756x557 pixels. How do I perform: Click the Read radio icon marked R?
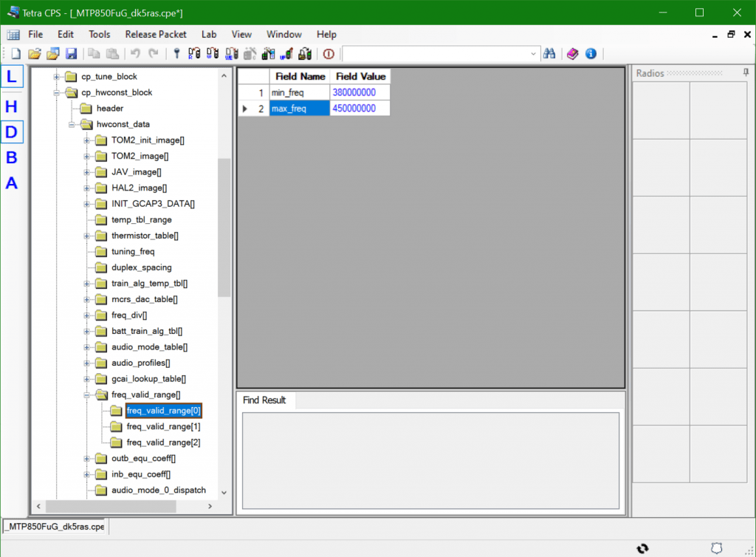pos(195,54)
